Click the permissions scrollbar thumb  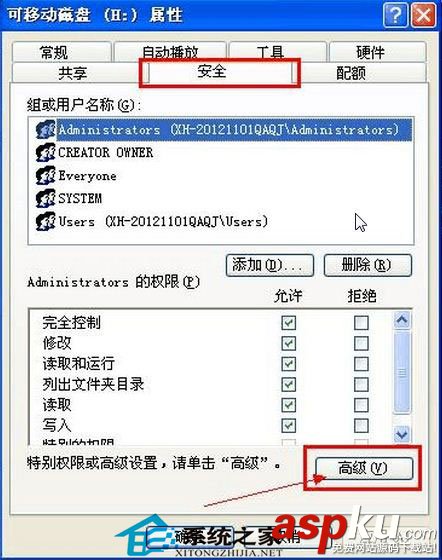click(402, 372)
